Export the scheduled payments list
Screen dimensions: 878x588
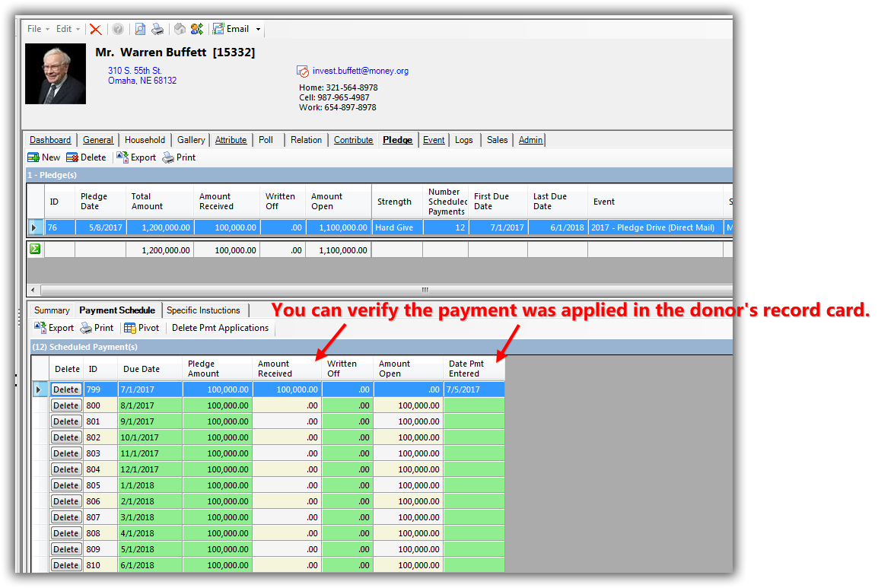pyautogui.click(x=54, y=328)
